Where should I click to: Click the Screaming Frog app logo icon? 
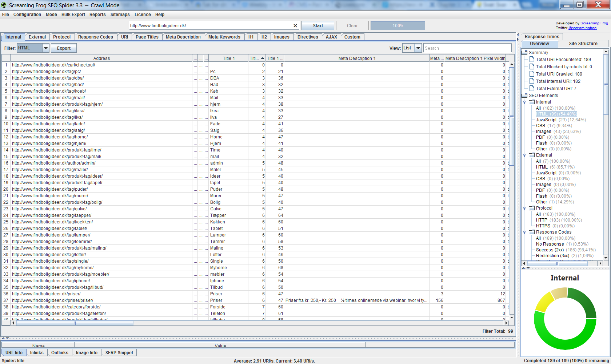[4, 5]
